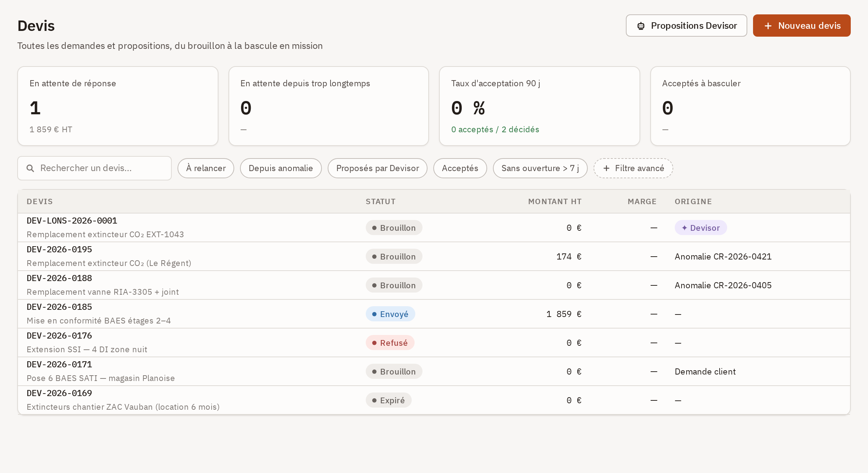Click Extincteurs chantier ZAC Vauban description
Viewport: 868px width, 473px height.
click(x=123, y=407)
